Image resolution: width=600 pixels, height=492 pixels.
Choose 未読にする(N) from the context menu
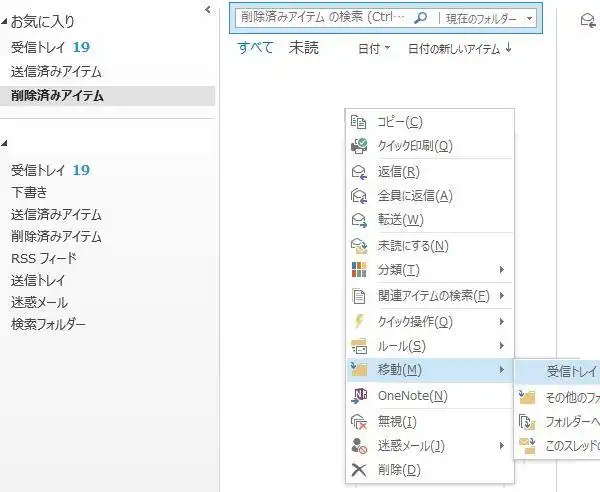(x=430, y=246)
